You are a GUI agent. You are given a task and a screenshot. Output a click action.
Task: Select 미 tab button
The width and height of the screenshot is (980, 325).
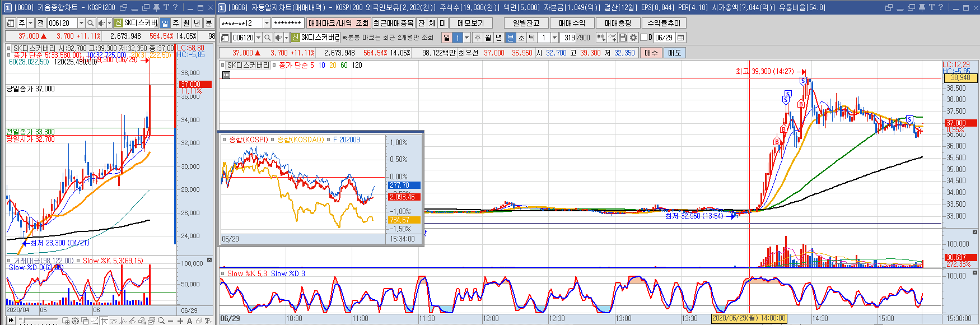click(x=443, y=23)
